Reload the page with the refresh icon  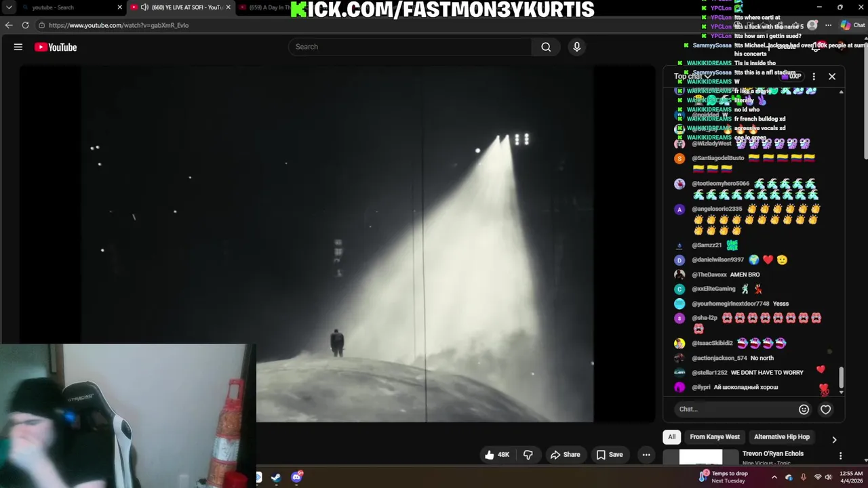(x=25, y=25)
